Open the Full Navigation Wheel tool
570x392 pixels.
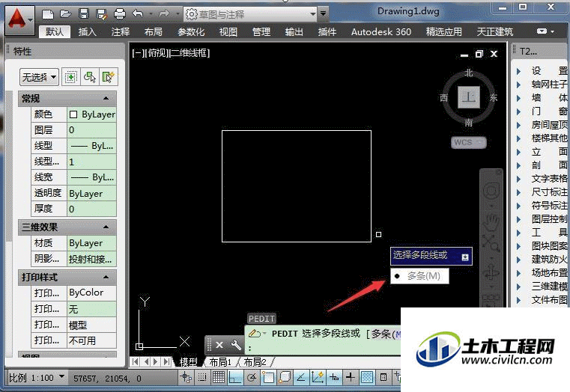click(491, 191)
